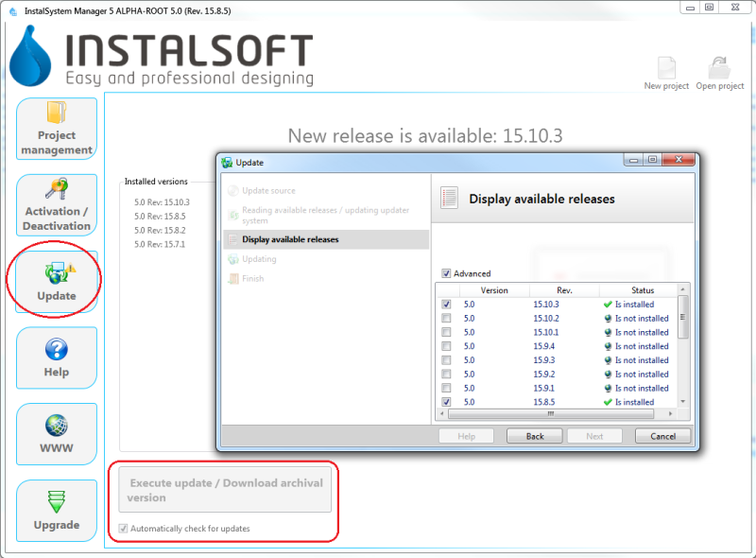The height and width of the screenshot is (558, 756).
Task: Maximize the Update dialog window
Action: [x=652, y=159]
